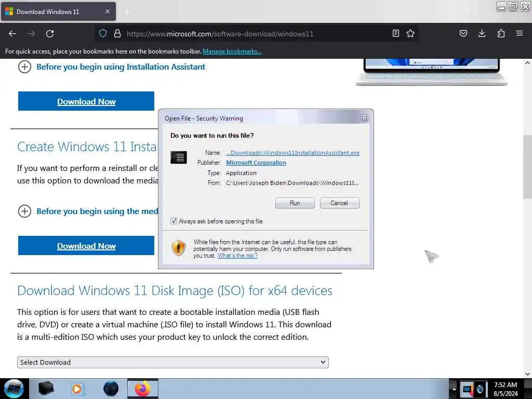Image resolution: width=532 pixels, height=399 pixels.
Task: Go back to the previous page
Action: [x=12, y=34]
